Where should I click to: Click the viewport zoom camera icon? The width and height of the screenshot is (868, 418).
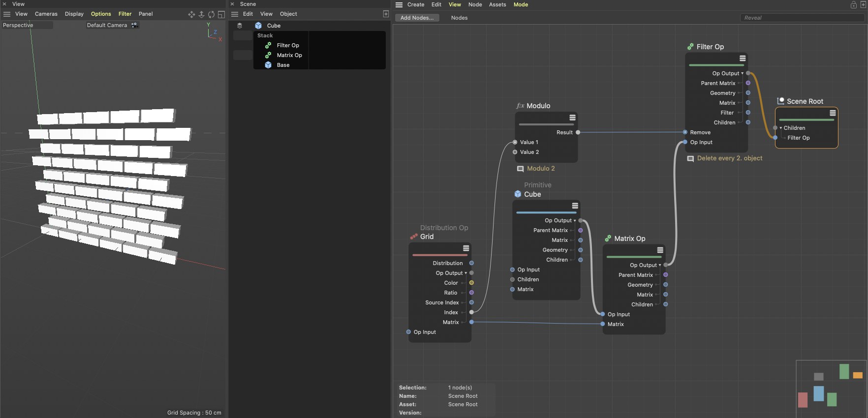(201, 14)
